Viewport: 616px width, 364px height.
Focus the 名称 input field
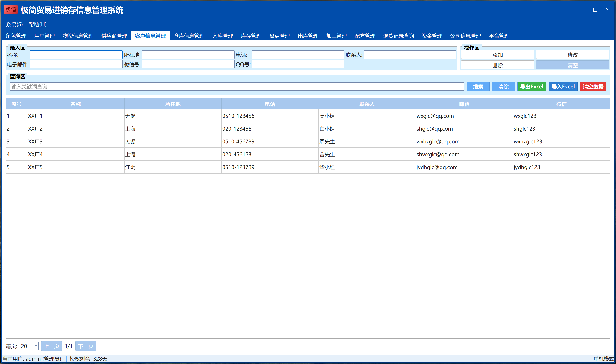tap(76, 55)
